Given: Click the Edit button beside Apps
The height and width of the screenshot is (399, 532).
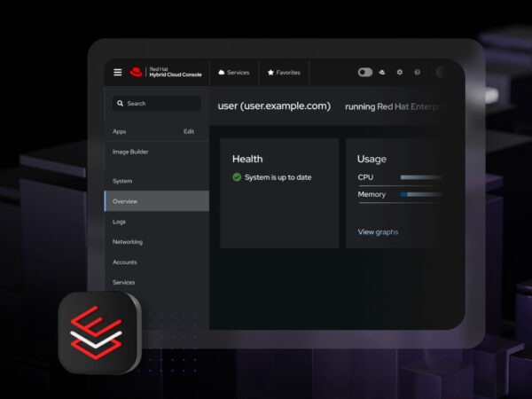Looking at the screenshot, I should pos(189,131).
